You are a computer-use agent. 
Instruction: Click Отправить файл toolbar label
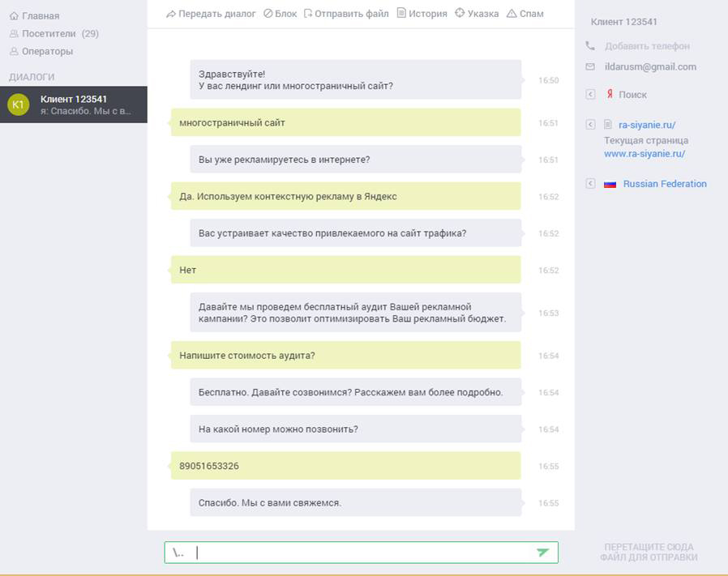click(352, 14)
